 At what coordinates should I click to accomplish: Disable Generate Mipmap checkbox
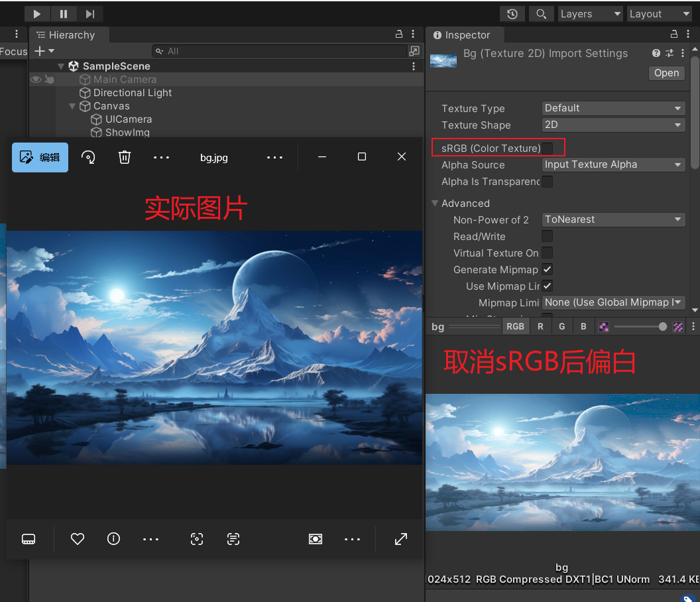coord(547,269)
